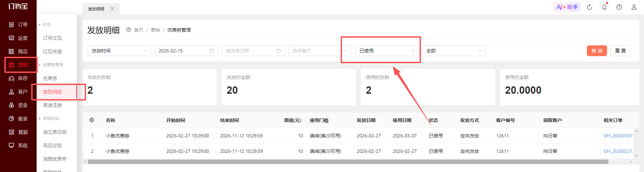The height and width of the screenshot is (172, 644).
Task: Open the AI+助手 assistant
Action: (567, 7)
